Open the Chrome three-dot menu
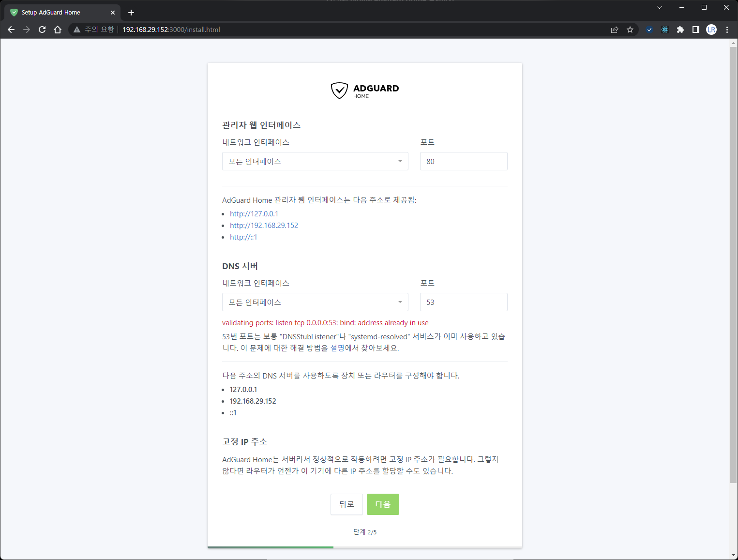The width and height of the screenshot is (738, 560). tap(727, 30)
